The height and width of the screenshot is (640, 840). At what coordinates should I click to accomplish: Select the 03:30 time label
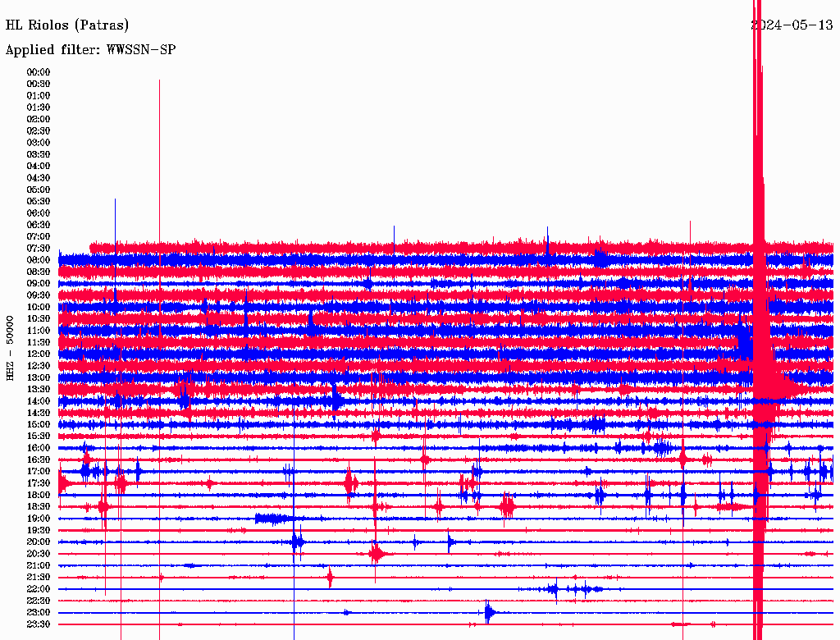click(39, 154)
